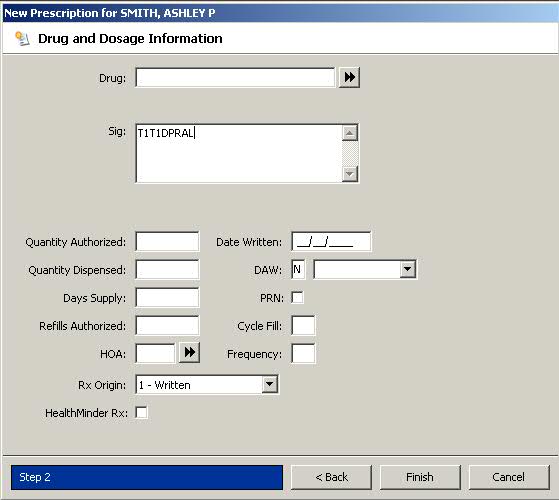Click the Days Supply field
Screen dimensions: 559x500
click(167, 298)
